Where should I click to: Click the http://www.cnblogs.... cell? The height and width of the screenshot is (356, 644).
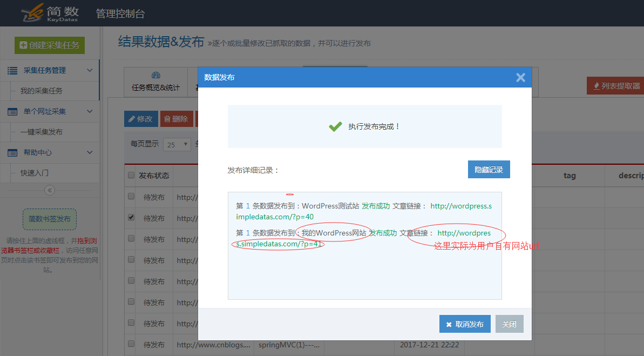pyautogui.click(x=214, y=345)
